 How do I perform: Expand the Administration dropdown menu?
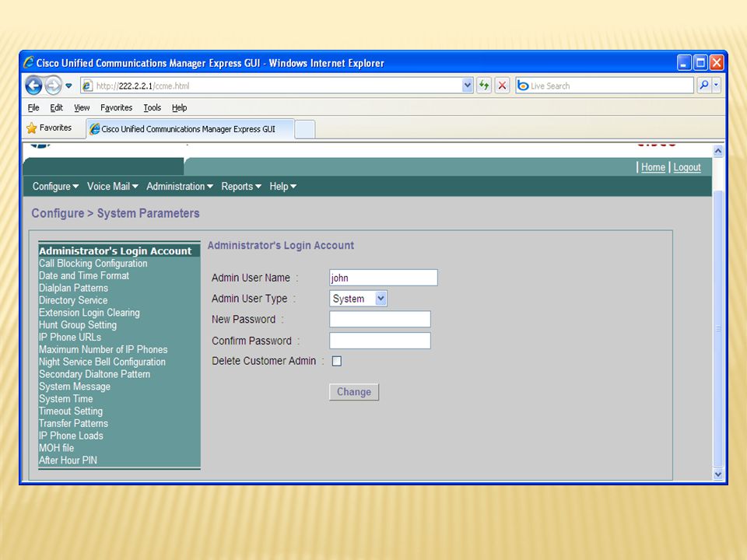[180, 186]
